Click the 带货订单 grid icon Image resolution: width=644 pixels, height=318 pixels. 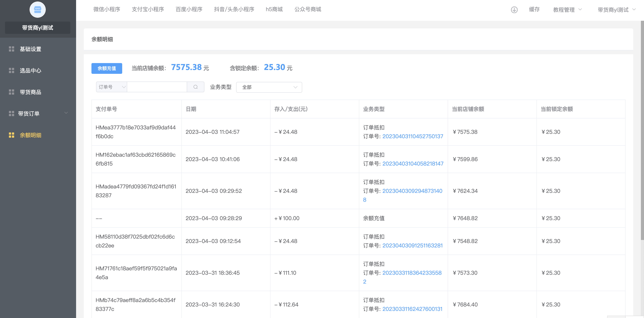[12, 114]
